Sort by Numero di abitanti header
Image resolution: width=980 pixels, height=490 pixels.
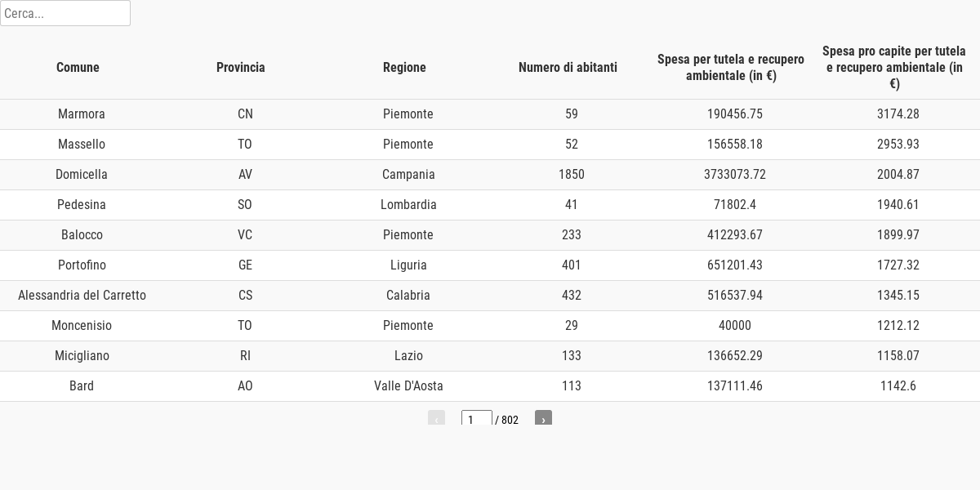click(x=568, y=68)
